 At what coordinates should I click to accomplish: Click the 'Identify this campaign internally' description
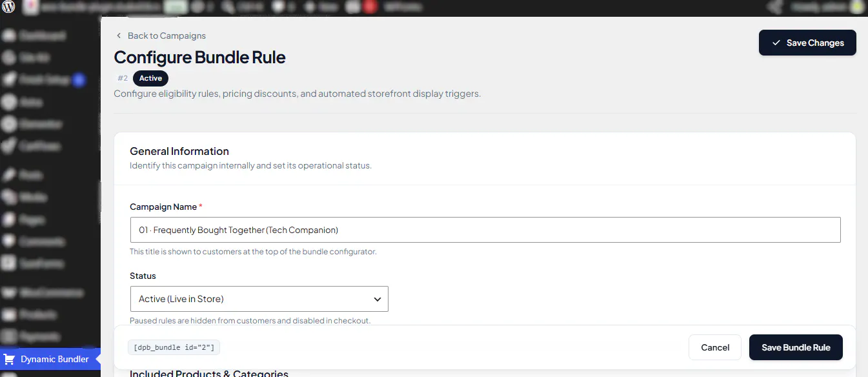click(x=250, y=165)
